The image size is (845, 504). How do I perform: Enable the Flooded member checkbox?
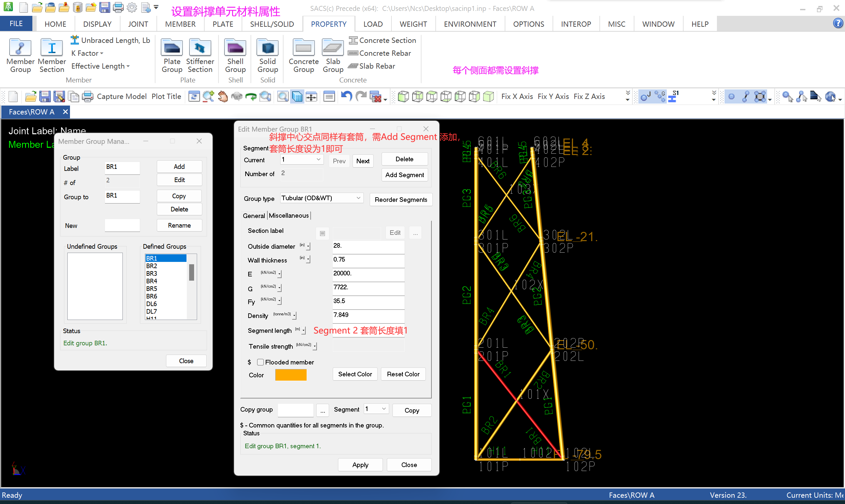(x=260, y=362)
